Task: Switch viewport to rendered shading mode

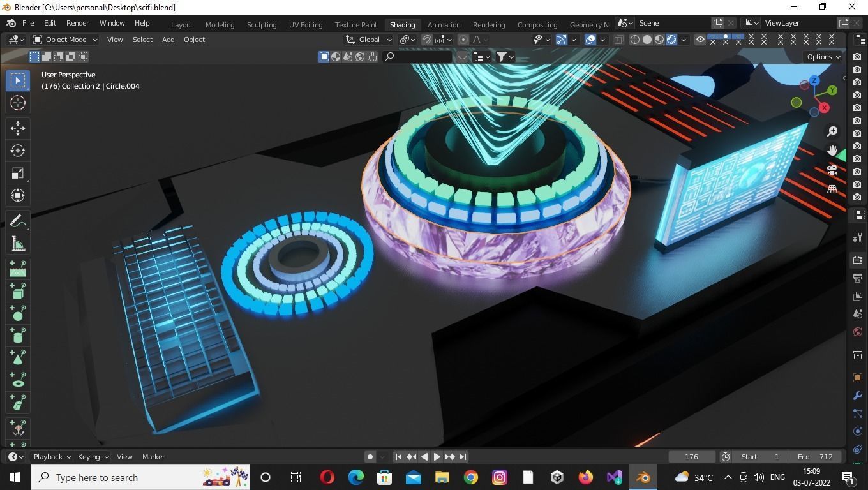Action: point(671,40)
